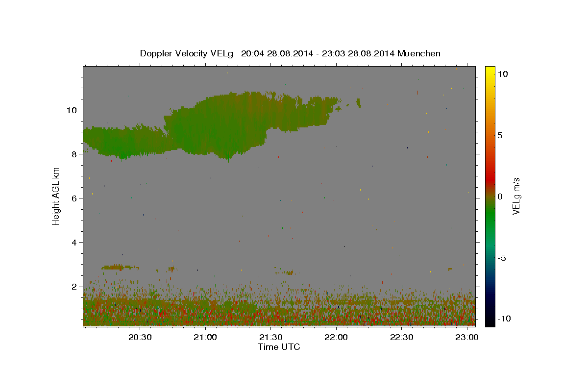The image size is (588, 392).
Task: Click the 'Height AGL km' axis label
Action: (x=56, y=196)
